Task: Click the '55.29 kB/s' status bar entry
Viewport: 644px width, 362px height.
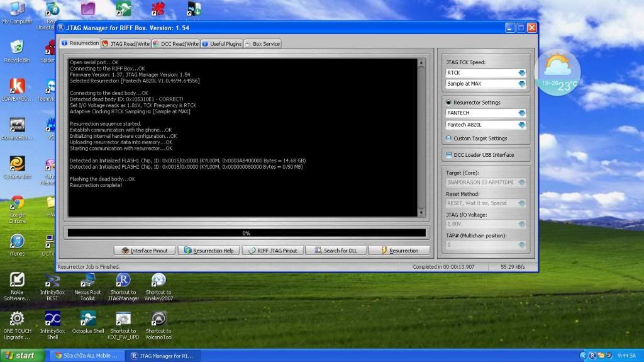Action: pyautogui.click(x=513, y=266)
